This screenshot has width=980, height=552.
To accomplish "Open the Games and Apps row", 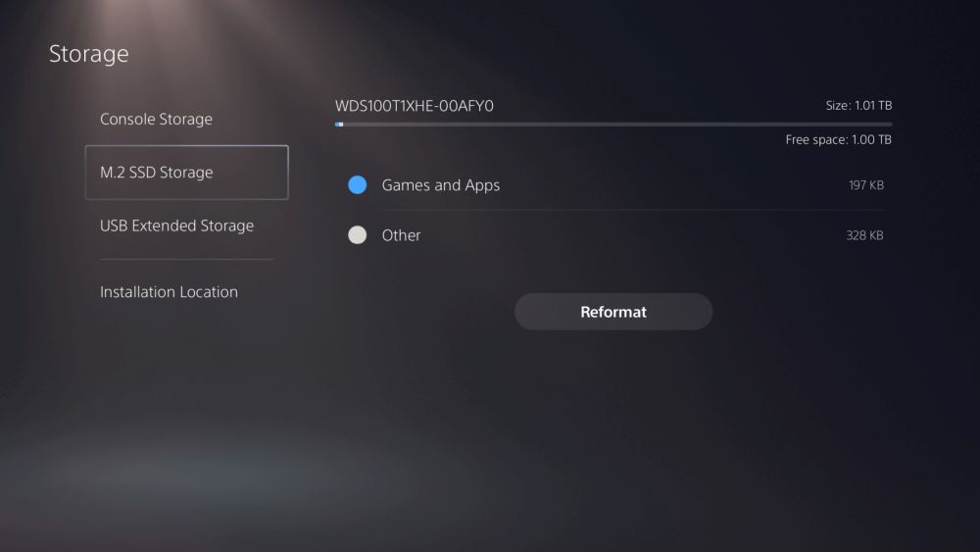I will (x=614, y=185).
